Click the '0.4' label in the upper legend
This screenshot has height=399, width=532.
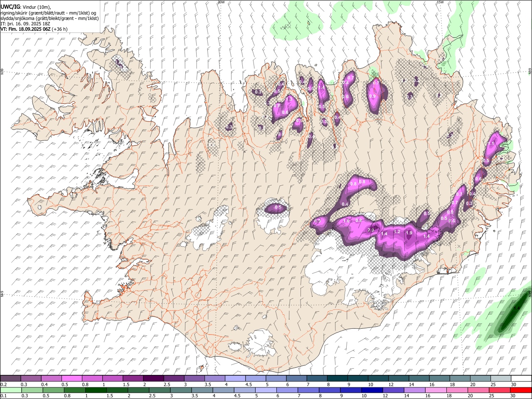pos(44,384)
